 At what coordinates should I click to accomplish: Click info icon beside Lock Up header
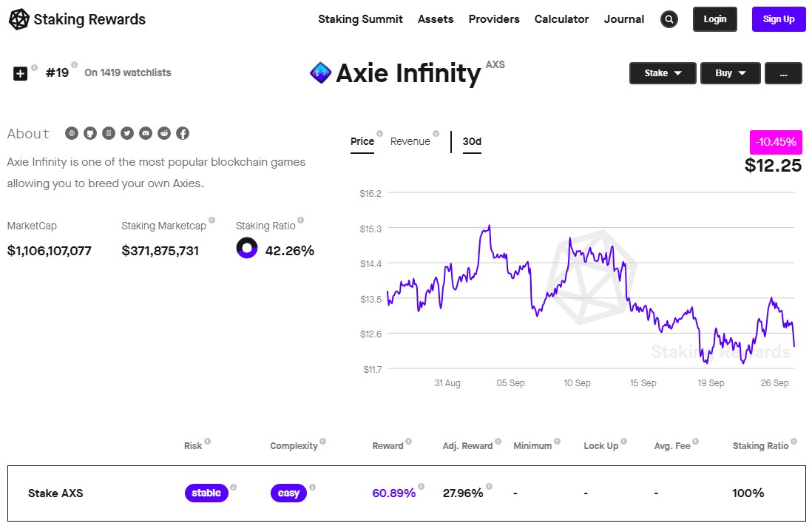(623, 441)
